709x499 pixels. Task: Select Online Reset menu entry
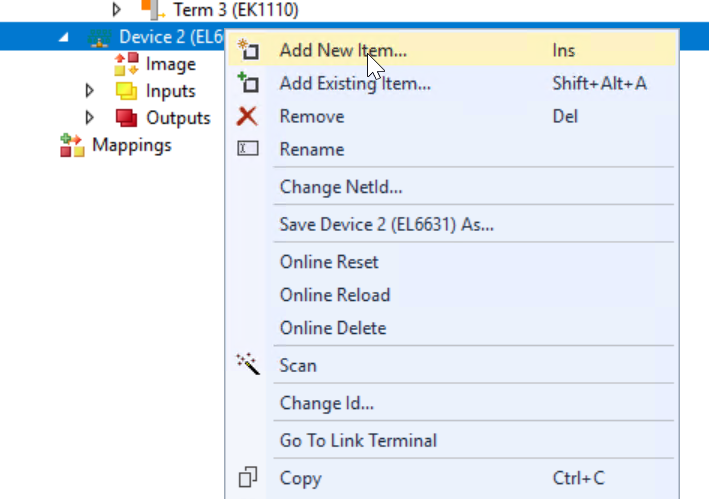452,262
